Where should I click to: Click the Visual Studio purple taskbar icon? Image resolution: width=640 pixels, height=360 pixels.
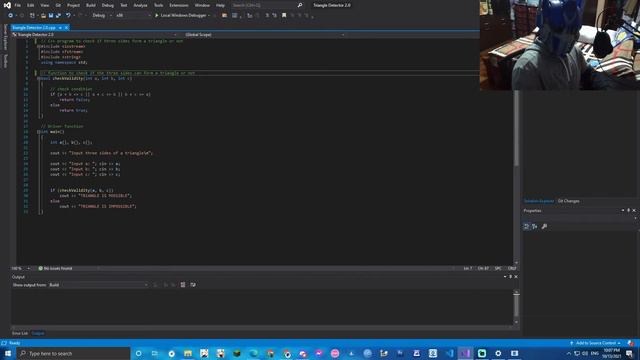click(x=465, y=353)
